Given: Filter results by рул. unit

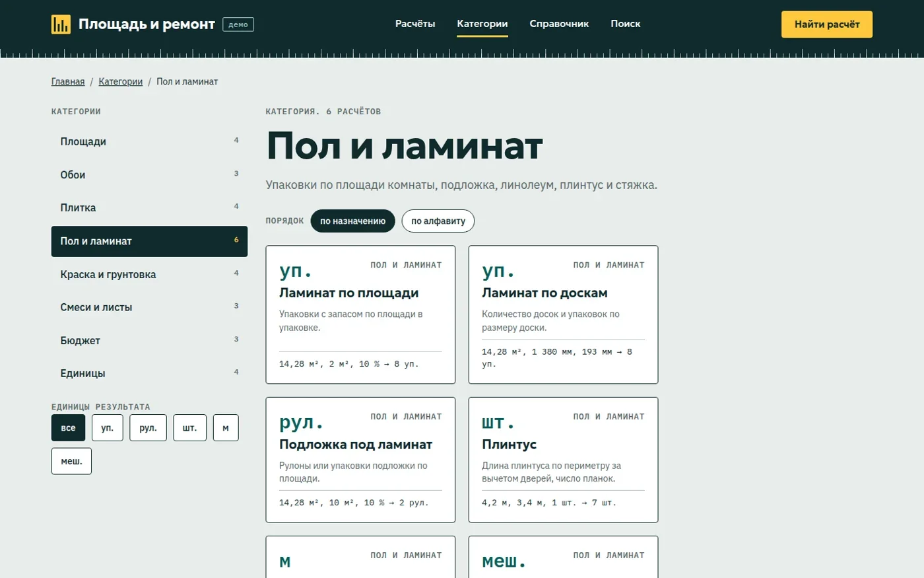Looking at the screenshot, I should pos(148,428).
